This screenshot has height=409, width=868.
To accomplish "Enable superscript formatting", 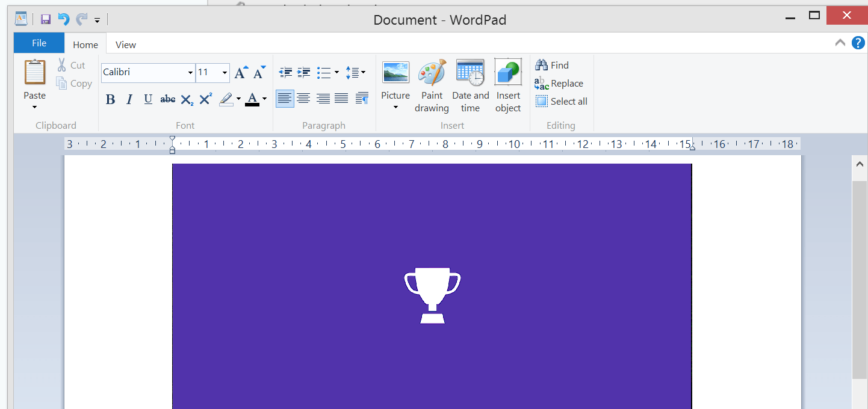I will click(205, 99).
